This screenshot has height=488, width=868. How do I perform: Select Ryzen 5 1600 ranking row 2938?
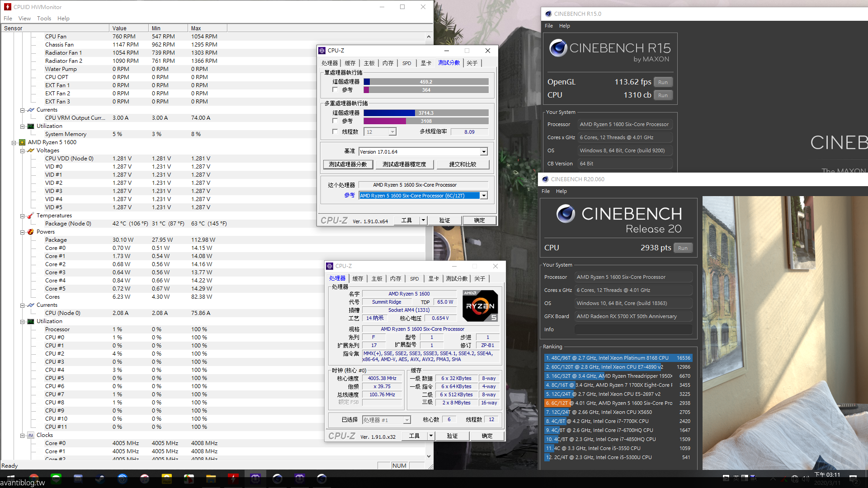[x=618, y=403]
